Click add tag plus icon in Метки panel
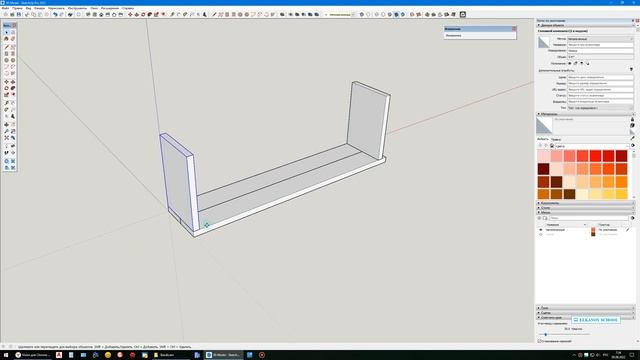 click(539, 218)
